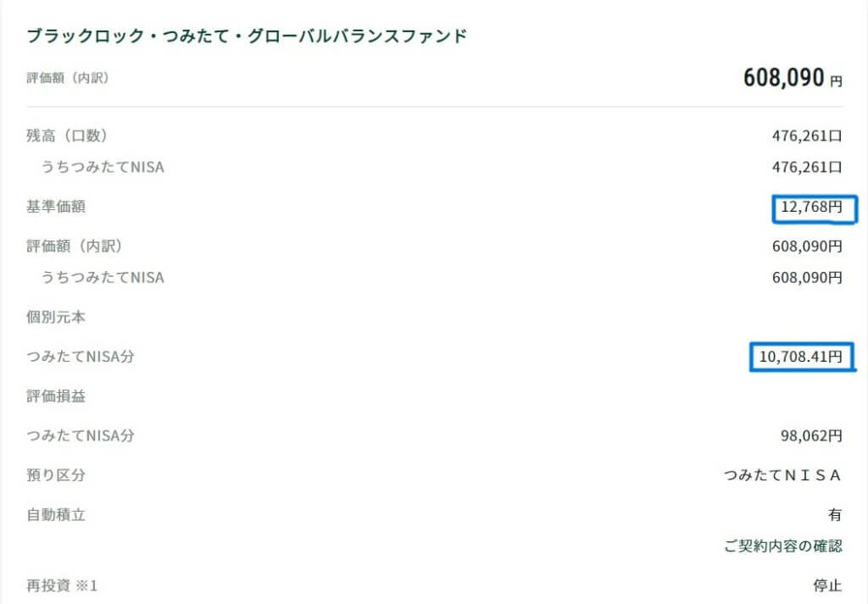Click the fund name ブラックロック・つみたて・グローバルバランスファンド
The image size is (868, 604).
click(248, 36)
